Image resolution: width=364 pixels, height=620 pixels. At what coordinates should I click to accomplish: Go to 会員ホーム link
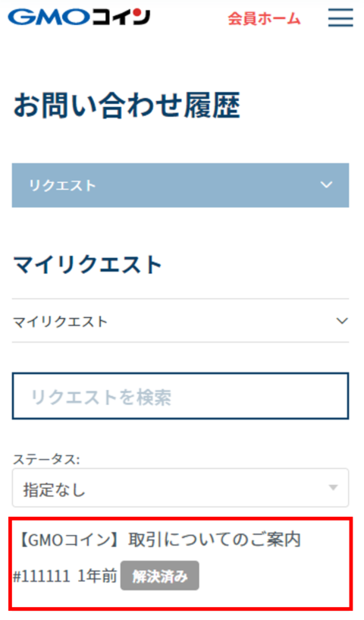(264, 18)
